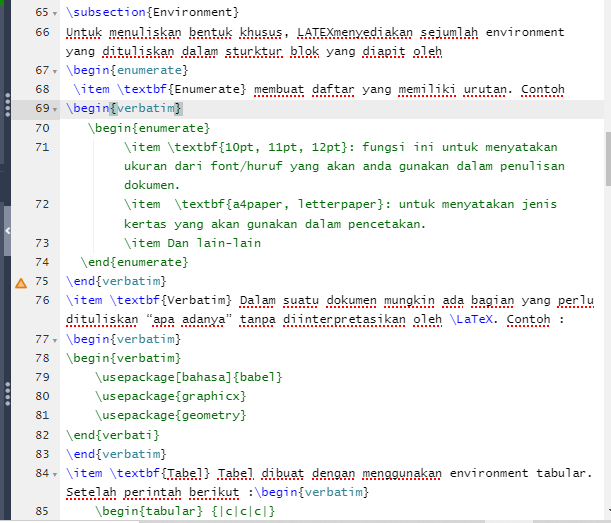Screen dimensions: 611x523
Task: Select line number 81 in the gutter
Action: coord(42,415)
